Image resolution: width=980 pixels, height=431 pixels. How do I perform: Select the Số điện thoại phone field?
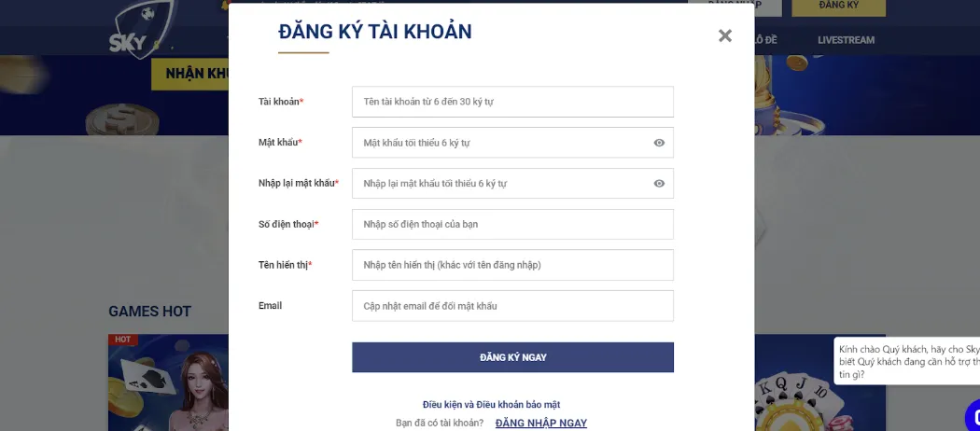coord(512,225)
